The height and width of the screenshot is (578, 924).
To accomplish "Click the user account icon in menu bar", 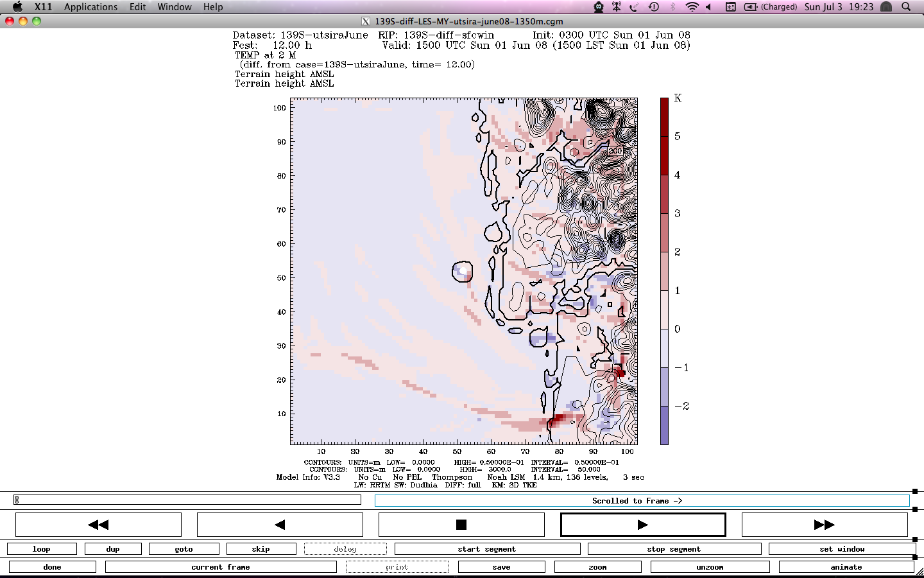I will pos(886,7).
